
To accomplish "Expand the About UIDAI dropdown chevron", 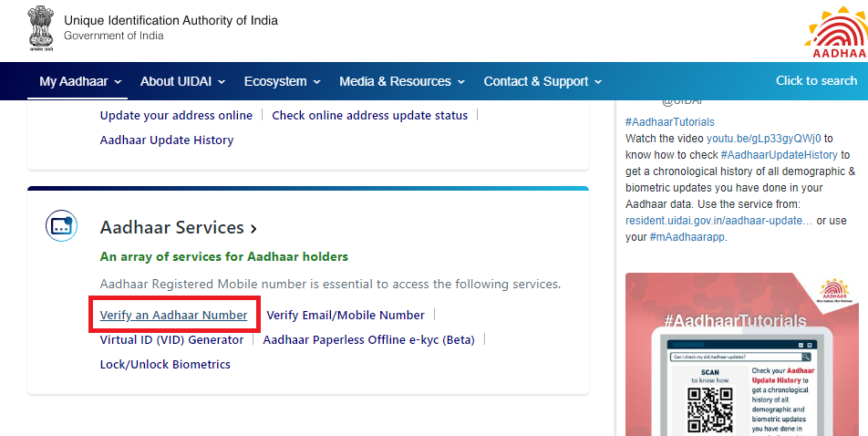I will pyautogui.click(x=222, y=82).
